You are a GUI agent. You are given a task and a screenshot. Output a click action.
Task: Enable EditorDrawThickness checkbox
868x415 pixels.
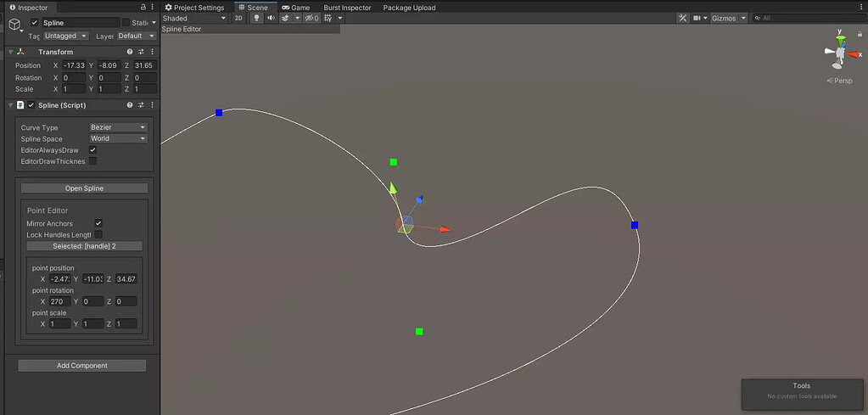point(93,161)
